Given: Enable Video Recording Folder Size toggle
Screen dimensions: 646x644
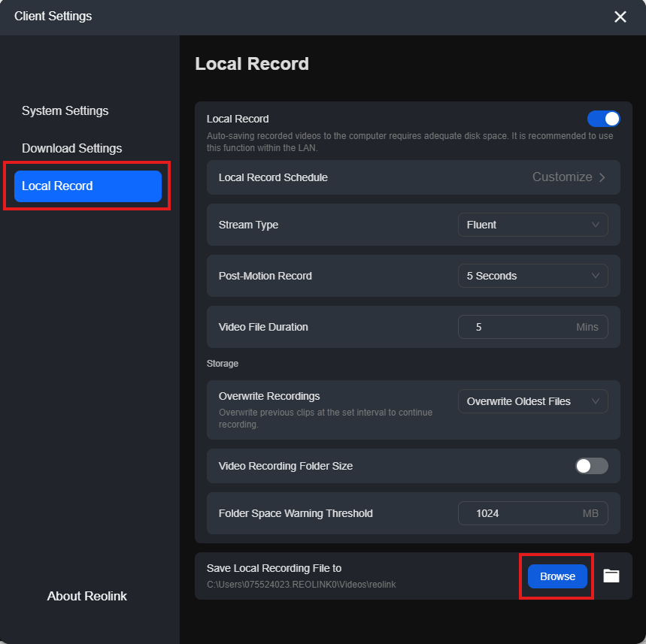Looking at the screenshot, I should 591,466.
